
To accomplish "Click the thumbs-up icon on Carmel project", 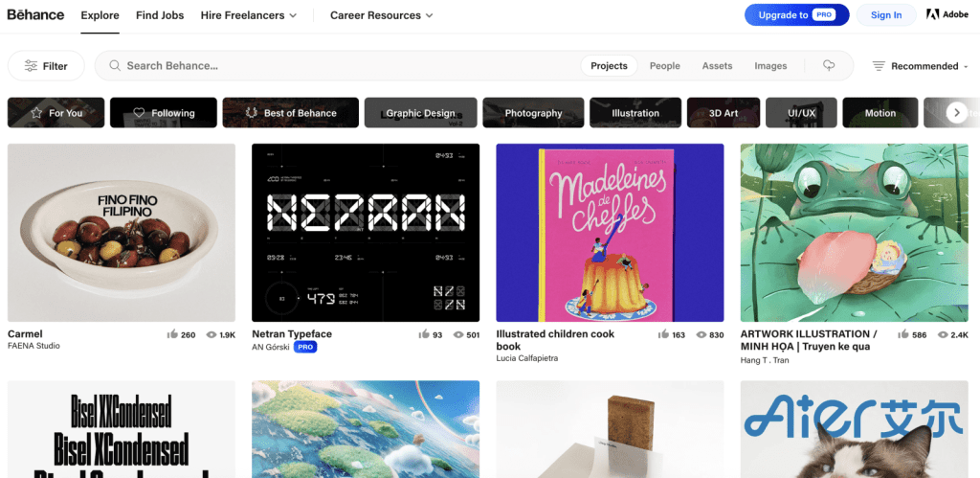I will [x=172, y=334].
